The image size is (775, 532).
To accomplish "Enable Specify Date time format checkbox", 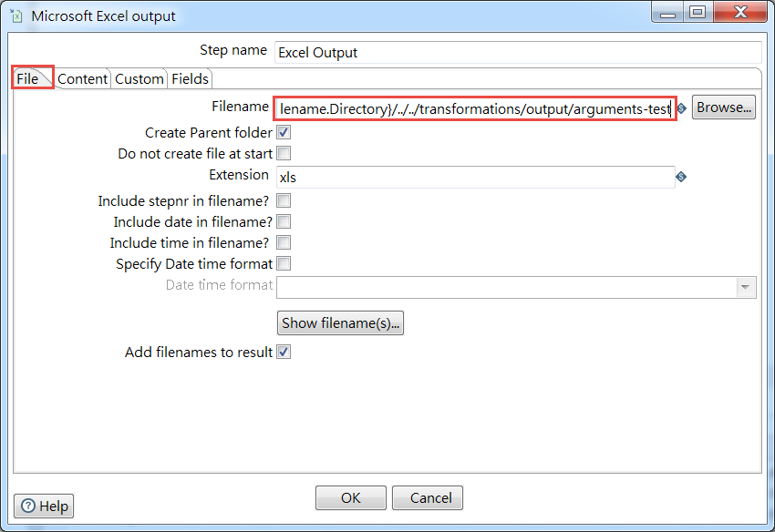I will pyautogui.click(x=284, y=263).
